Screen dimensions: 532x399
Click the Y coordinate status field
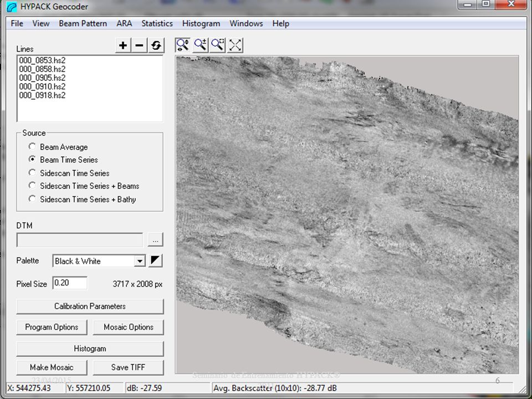pos(95,388)
